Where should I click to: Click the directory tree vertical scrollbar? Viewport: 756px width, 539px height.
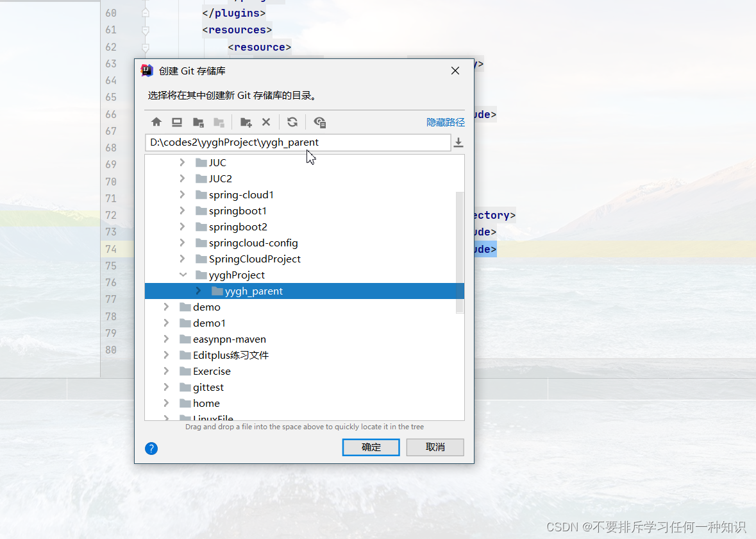pyautogui.click(x=460, y=253)
